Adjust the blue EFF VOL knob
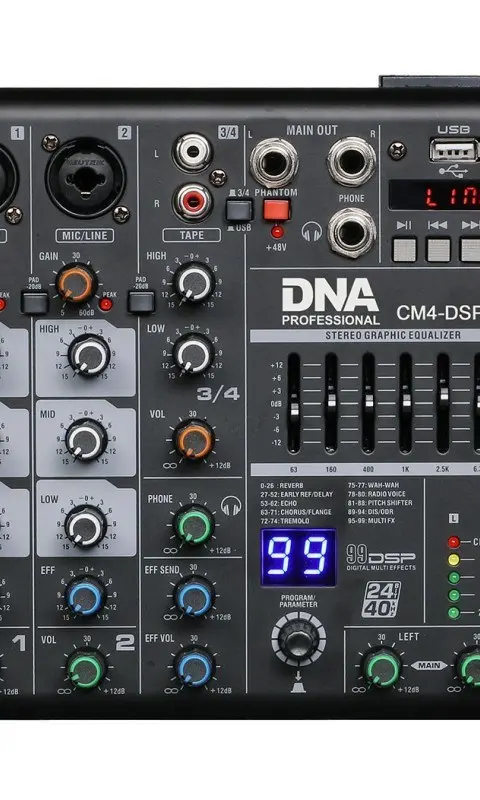Screen dimensions: 480x800 (194, 666)
